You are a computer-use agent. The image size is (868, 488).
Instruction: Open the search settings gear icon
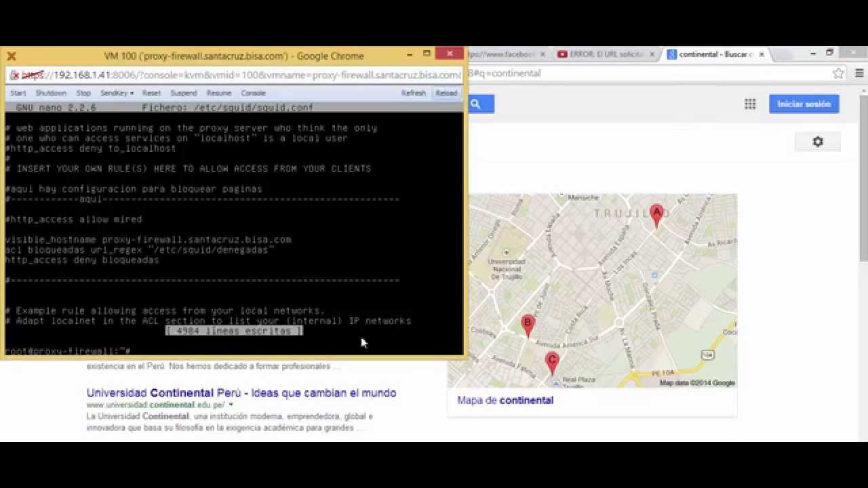click(818, 142)
